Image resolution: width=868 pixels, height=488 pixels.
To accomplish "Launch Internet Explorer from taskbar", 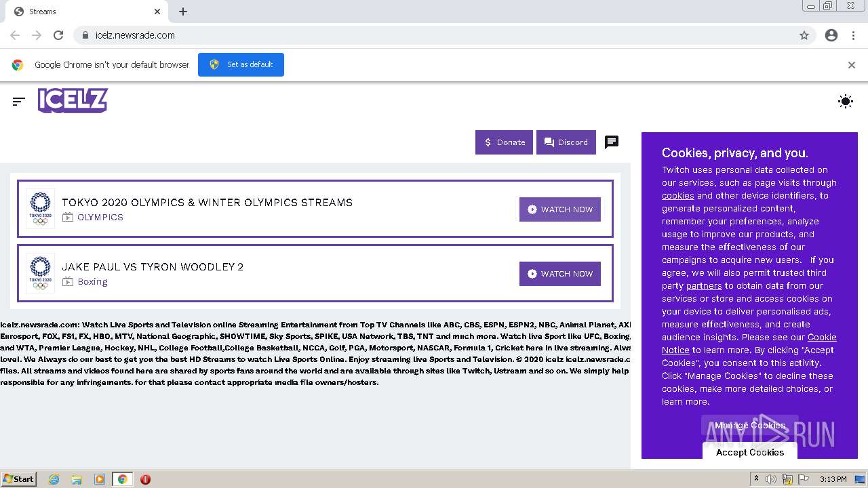I will pyautogui.click(x=54, y=479).
